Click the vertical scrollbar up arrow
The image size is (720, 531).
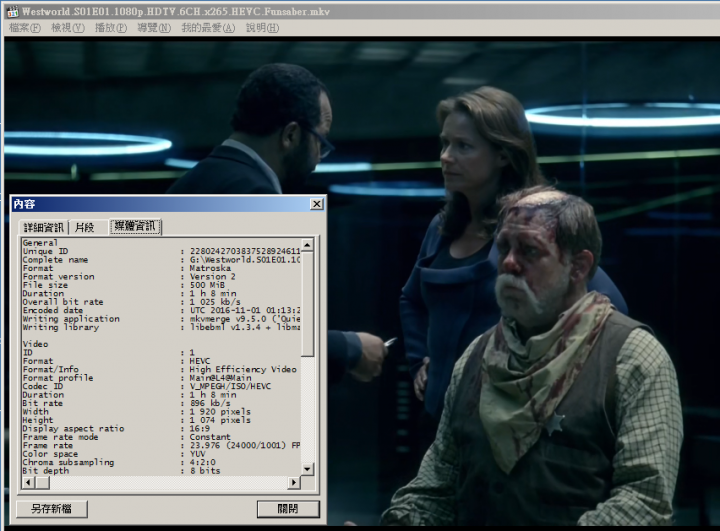pos(308,244)
